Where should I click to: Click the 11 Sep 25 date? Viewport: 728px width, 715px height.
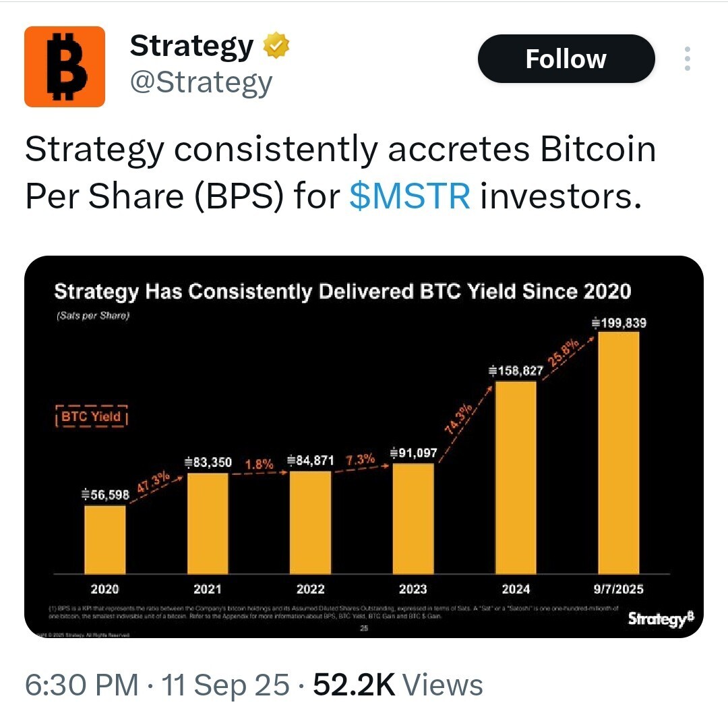click(225, 685)
